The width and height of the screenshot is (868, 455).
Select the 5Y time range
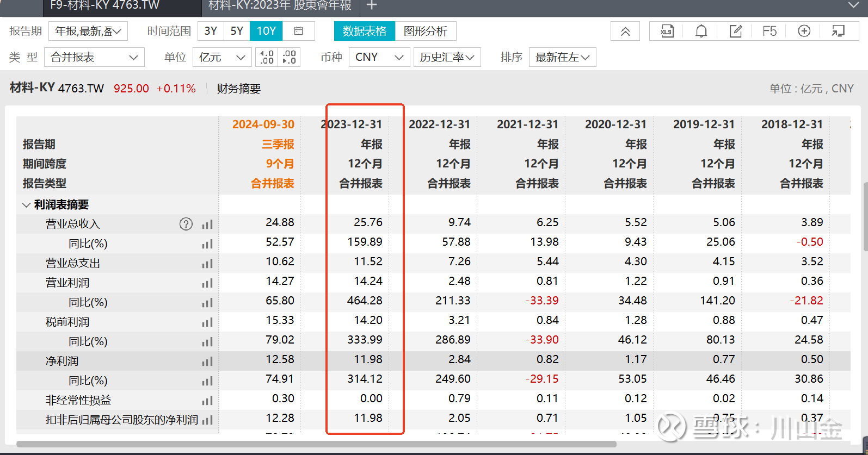237,31
